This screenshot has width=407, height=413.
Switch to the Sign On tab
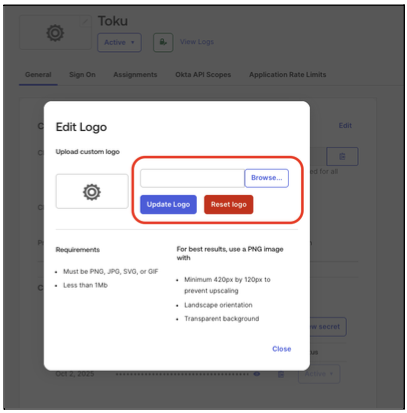click(82, 75)
